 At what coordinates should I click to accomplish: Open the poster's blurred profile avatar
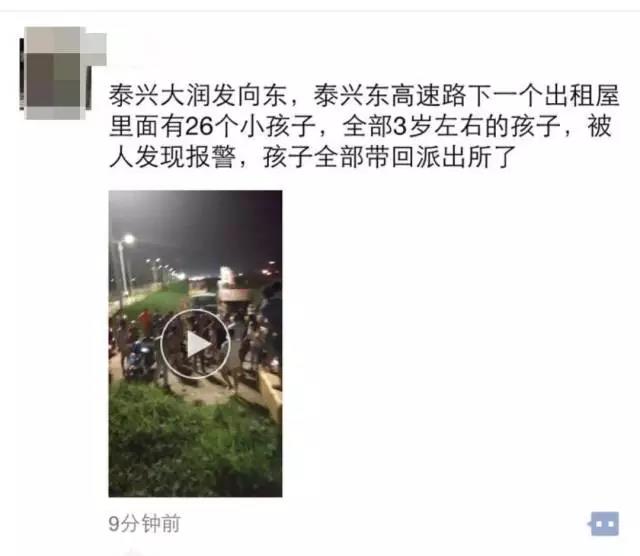(62, 73)
